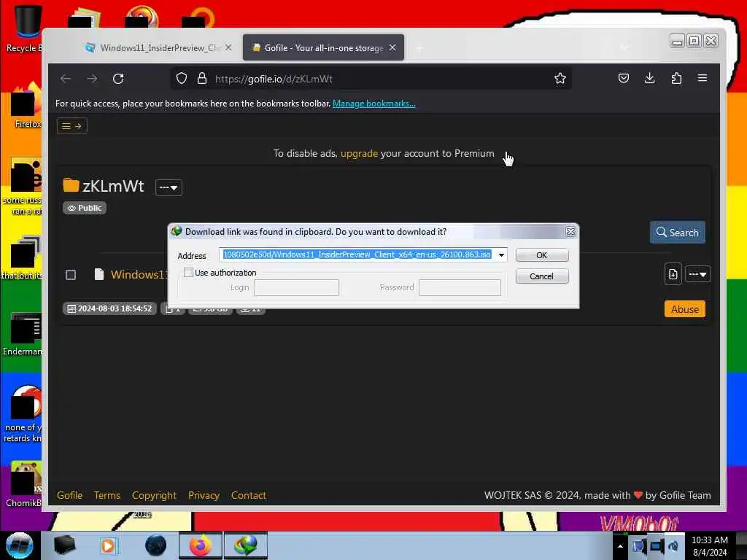Open Firefox from the taskbar
The height and width of the screenshot is (560, 747).
pyautogui.click(x=201, y=545)
